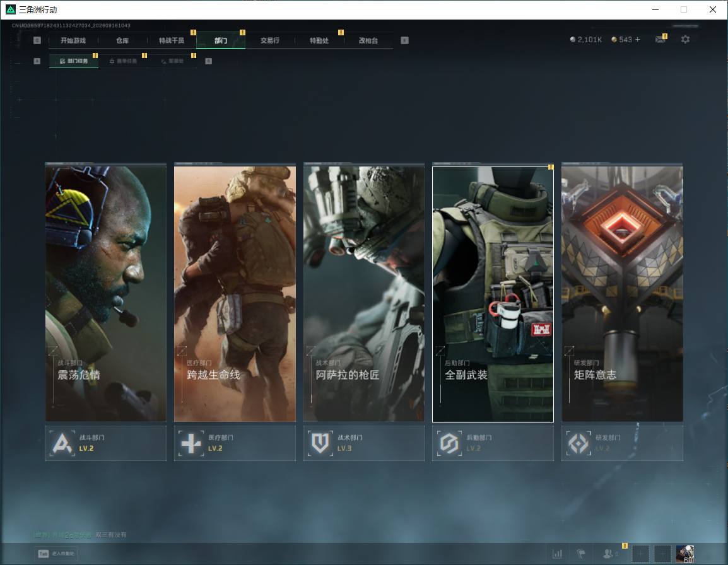Click the 医疗部门 cross emblem icon
The image size is (728, 565).
(191, 443)
